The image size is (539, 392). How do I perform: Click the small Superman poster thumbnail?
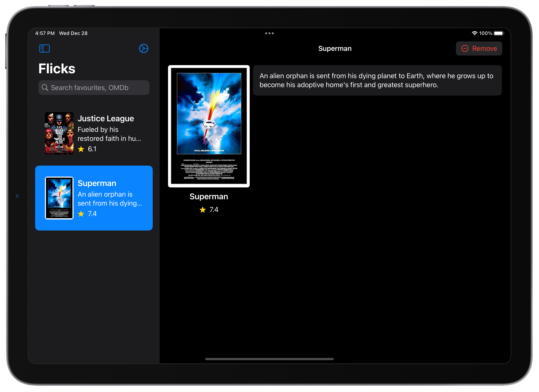[59, 198]
